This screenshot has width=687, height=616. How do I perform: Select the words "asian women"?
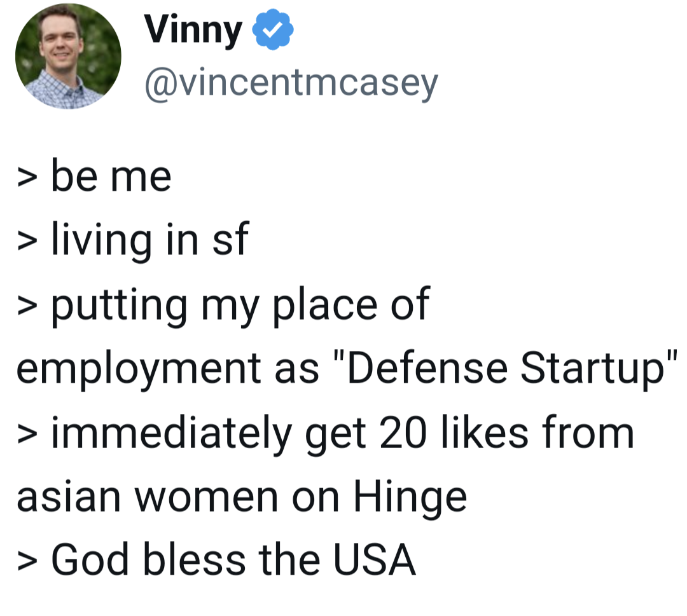point(148,496)
